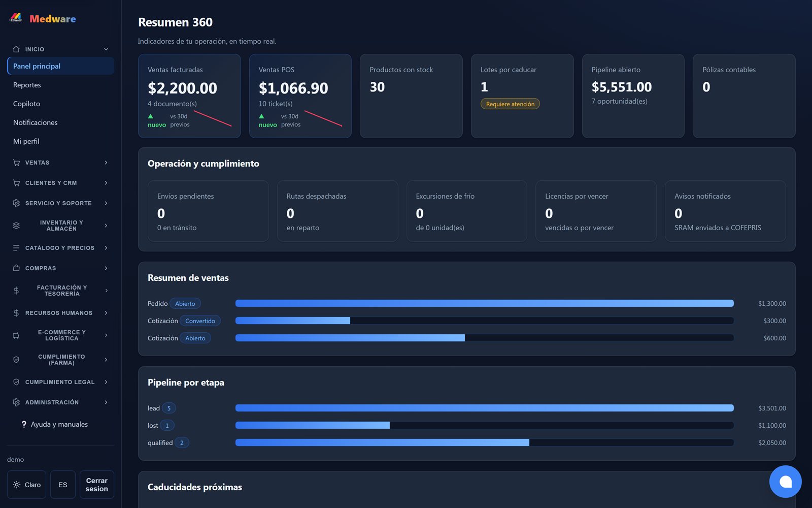Expand the Catálogo y Precios chevron
This screenshot has height=508, width=812.
[106, 248]
